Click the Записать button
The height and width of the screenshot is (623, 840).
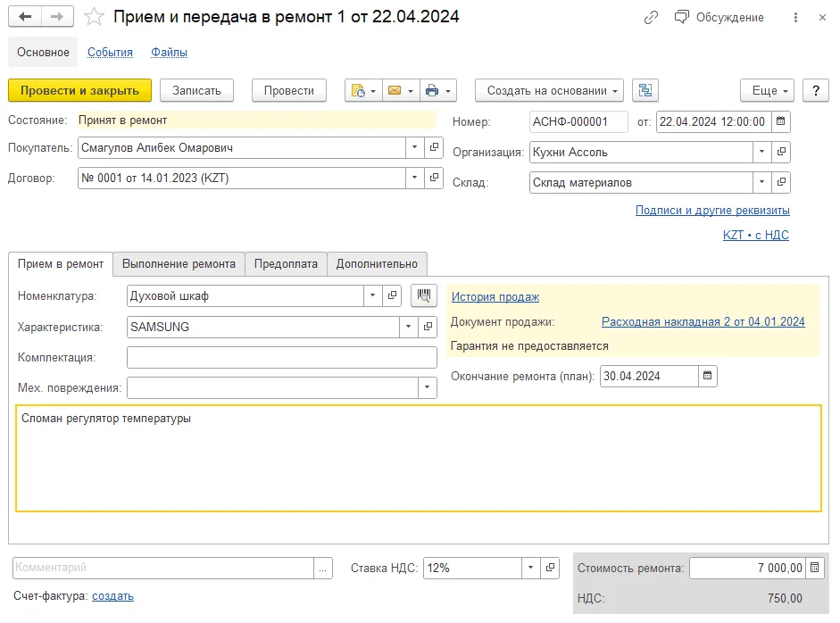coord(196,90)
